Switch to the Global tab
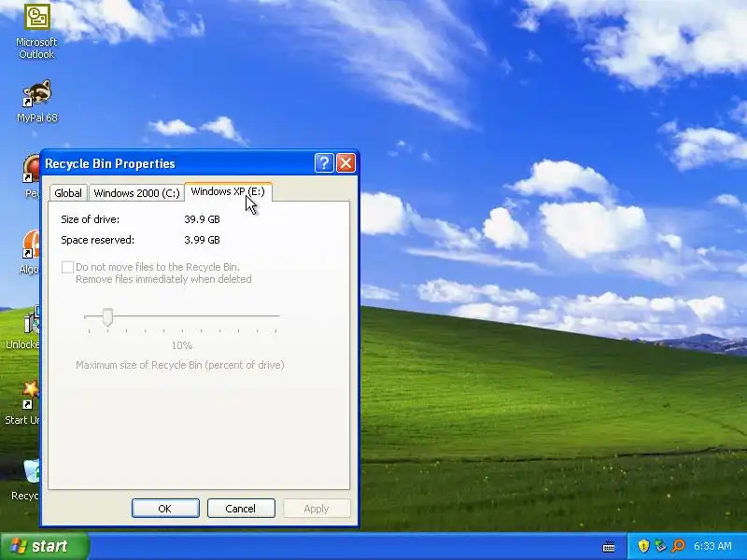This screenshot has height=560, width=747. coord(68,193)
